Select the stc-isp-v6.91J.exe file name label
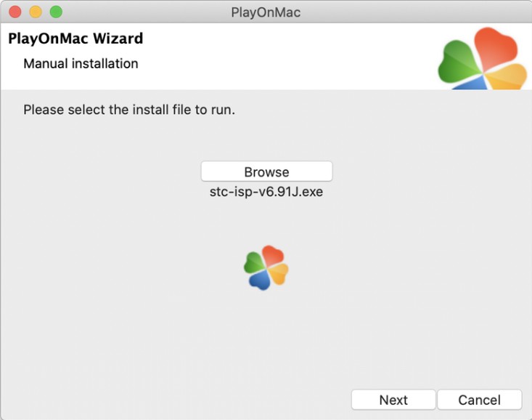The image size is (532, 420). click(x=266, y=192)
